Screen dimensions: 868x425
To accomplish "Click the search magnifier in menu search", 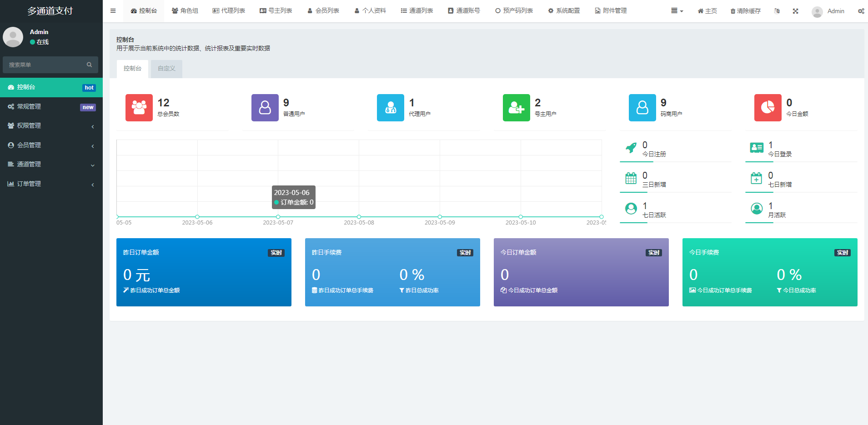I will [90, 65].
